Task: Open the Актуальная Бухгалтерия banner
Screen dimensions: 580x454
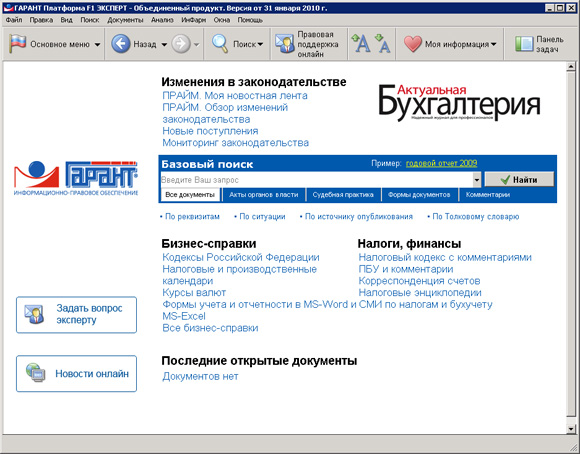Action: click(x=459, y=102)
